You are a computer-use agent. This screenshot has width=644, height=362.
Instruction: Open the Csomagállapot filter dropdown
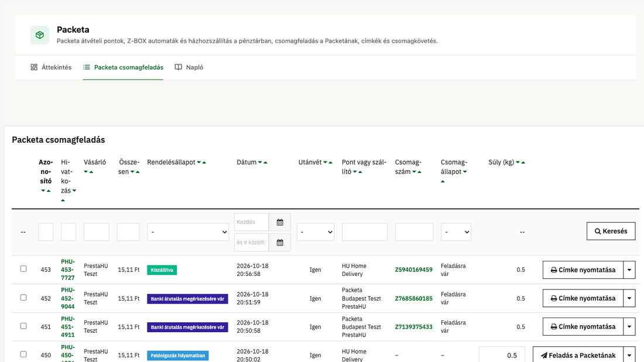click(x=456, y=232)
